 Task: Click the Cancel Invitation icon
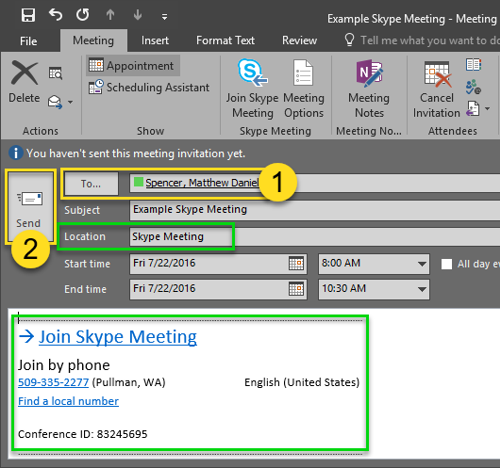pyautogui.click(x=437, y=73)
